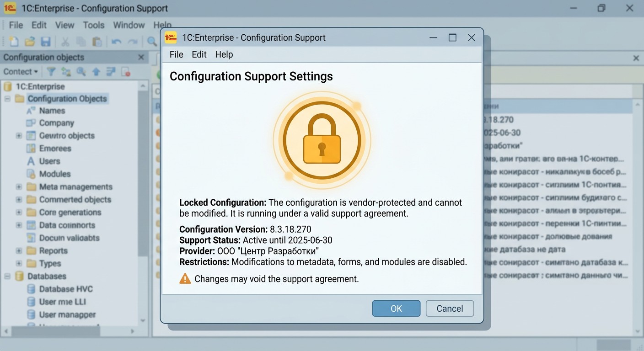
Task: Open the Contect dropdown
Action: point(21,72)
